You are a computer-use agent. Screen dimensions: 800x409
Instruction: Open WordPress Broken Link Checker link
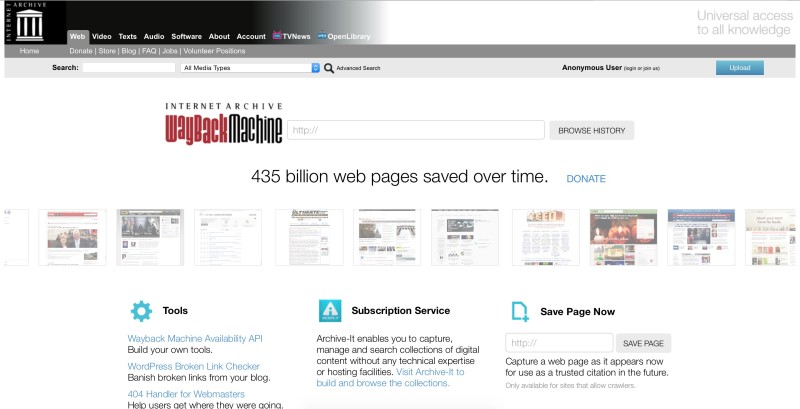[x=193, y=366]
